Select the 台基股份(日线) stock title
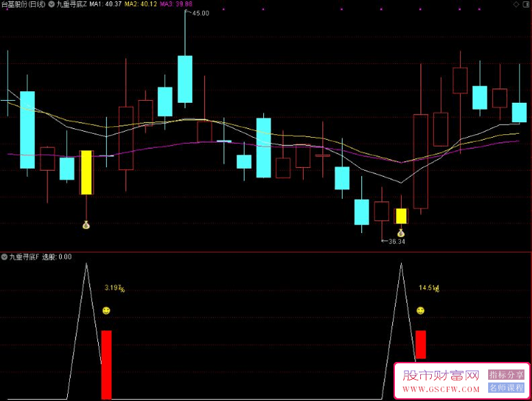The width and height of the screenshot is (532, 401). [23, 4]
